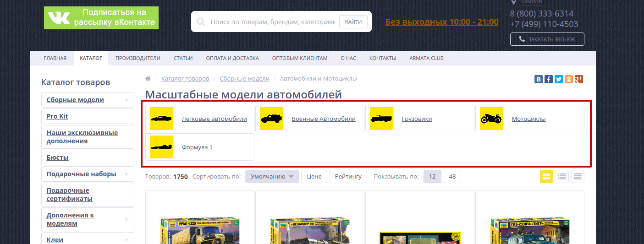644x244 pixels.
Task: Share page via VKontakte icon
Action: click(539, 79)
